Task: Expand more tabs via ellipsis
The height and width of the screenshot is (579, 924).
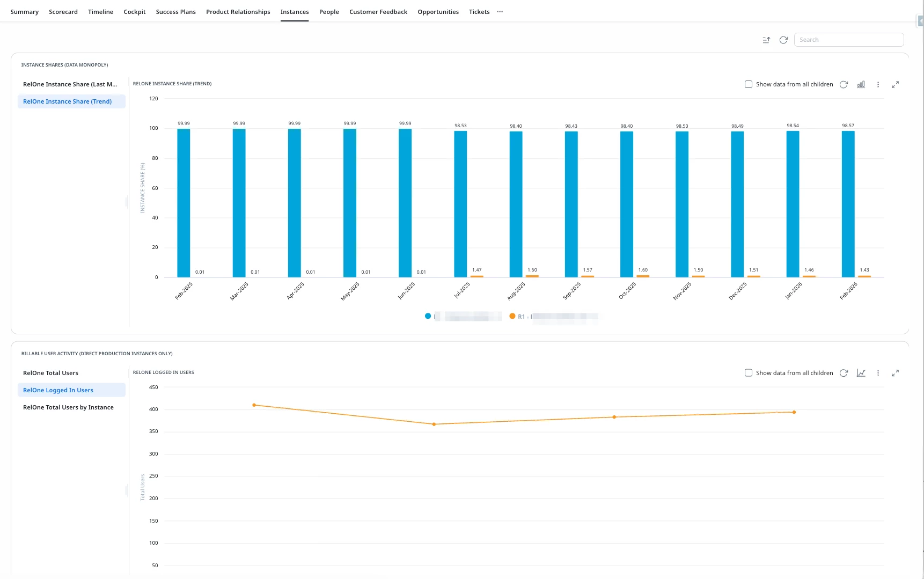Action: pyautogui.click(x=500, y=12)
